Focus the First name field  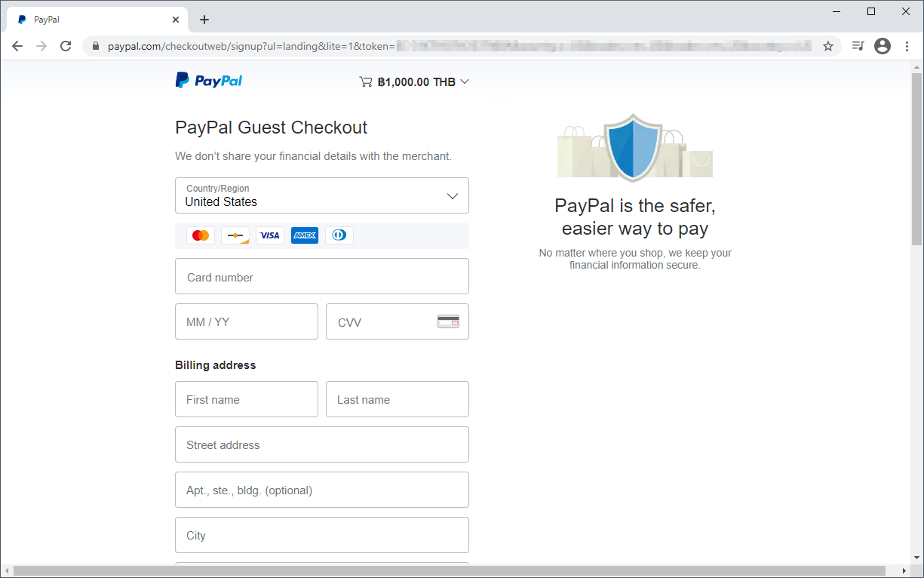pos(247,399)
